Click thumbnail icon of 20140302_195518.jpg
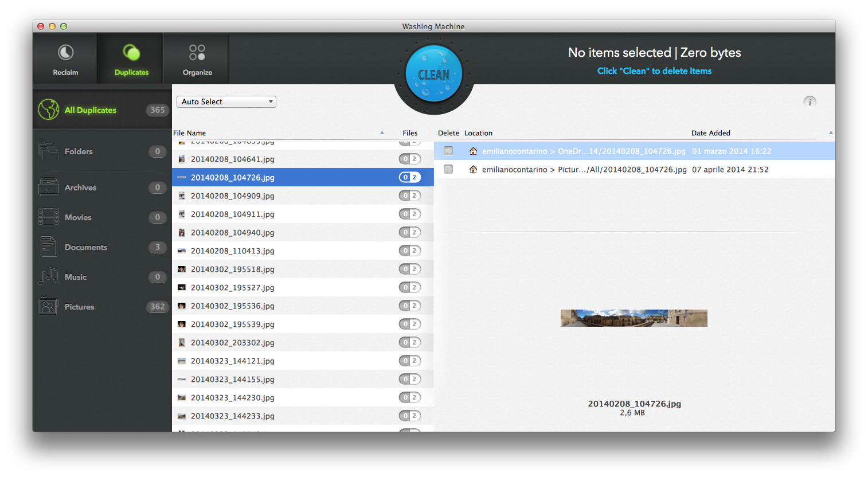868x477 pixels. click(x=182, y=269)
